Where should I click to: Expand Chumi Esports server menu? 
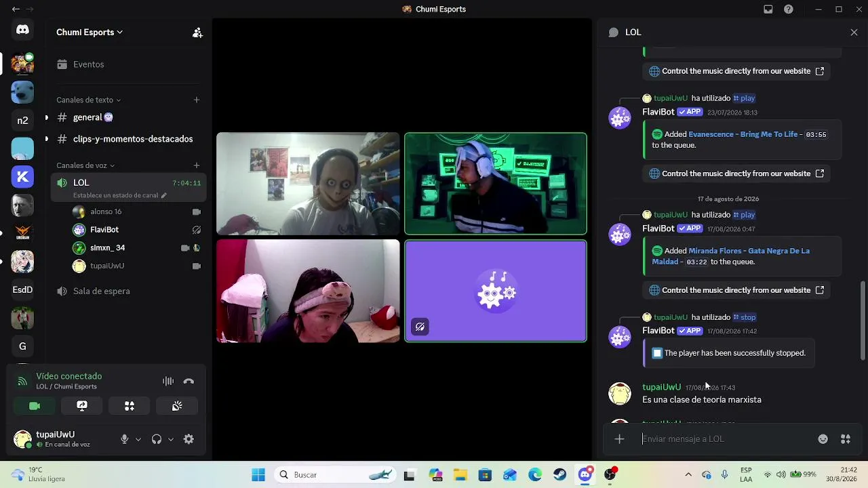coord(90,33)
